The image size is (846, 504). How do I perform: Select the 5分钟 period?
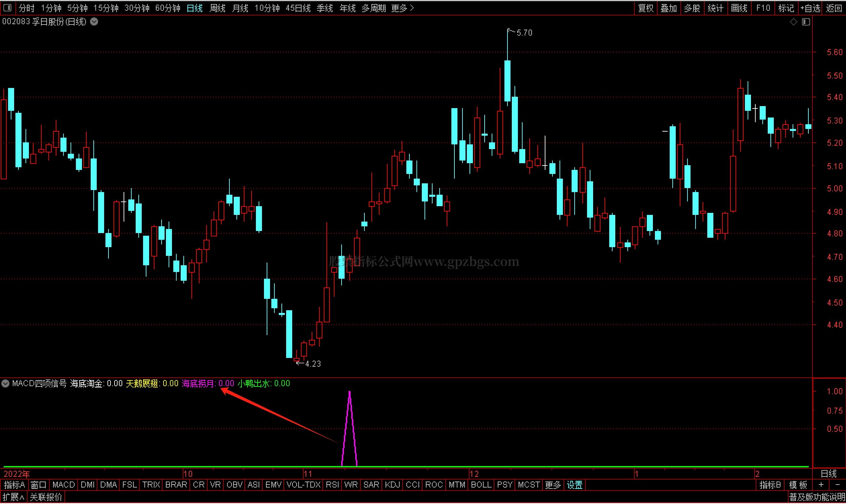tap(77, 8)
